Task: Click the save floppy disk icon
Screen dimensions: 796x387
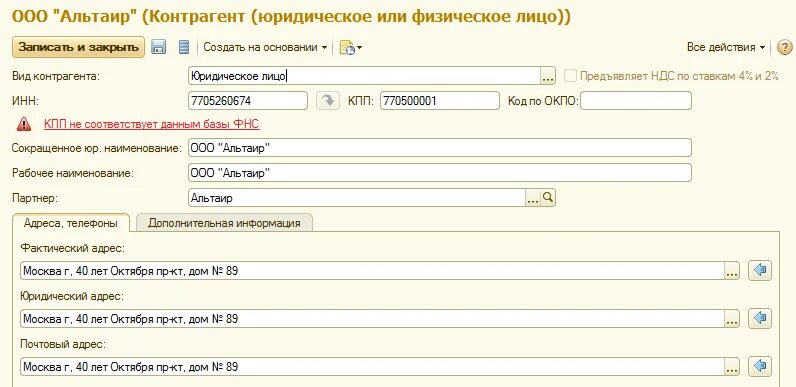Action: (159, 47)
